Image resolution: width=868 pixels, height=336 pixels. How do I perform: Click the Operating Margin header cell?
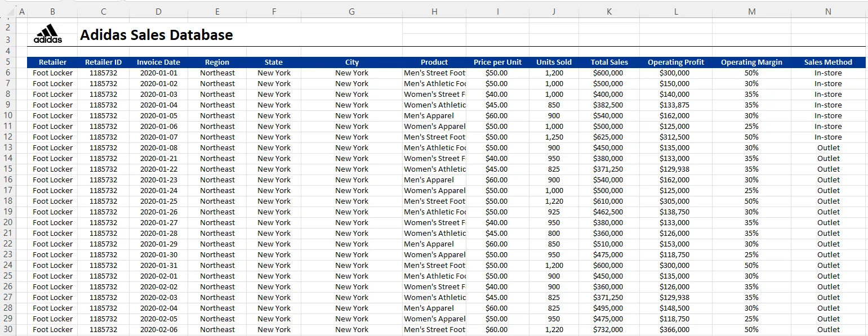tap(751, 62)
